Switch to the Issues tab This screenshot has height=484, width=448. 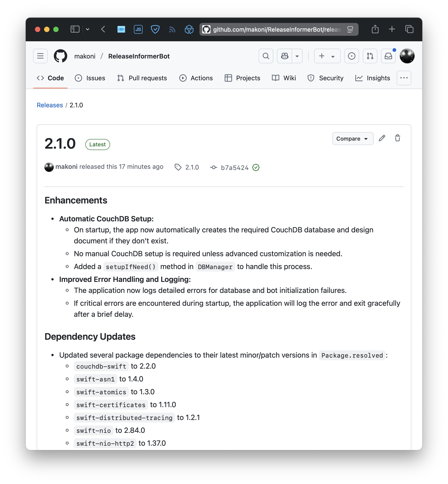(90, 78)
